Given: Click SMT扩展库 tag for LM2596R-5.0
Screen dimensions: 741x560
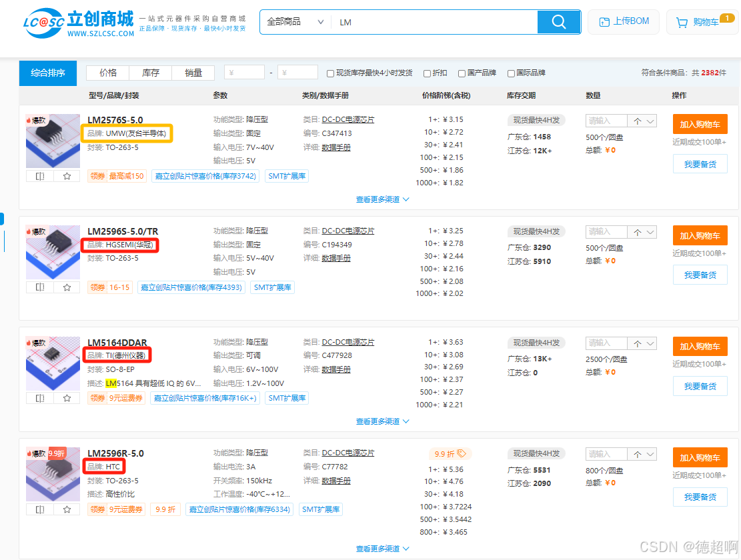Looking at the screenshot, I should pos(321,509).
